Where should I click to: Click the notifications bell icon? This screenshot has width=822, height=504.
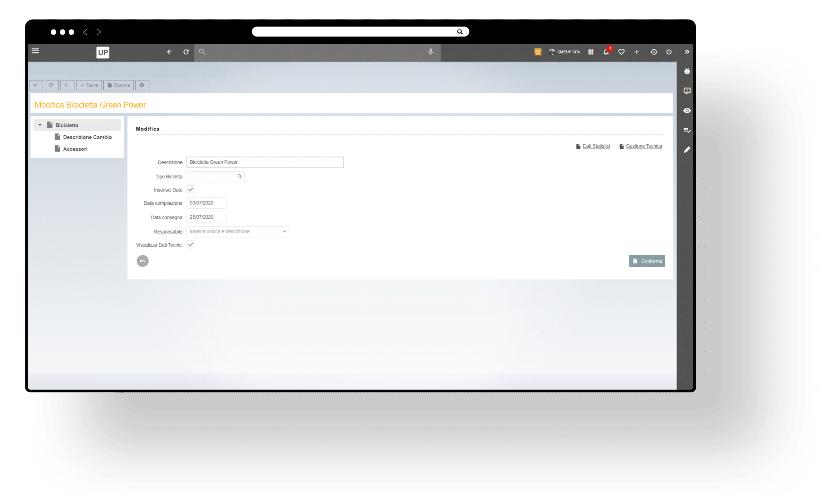click(606, 52)
